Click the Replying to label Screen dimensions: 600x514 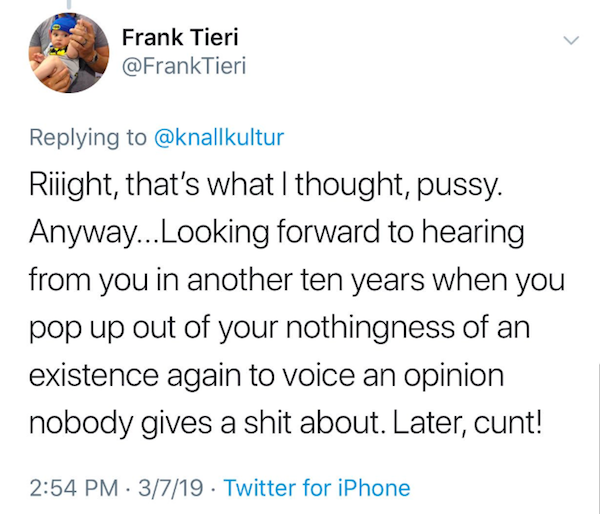88,137
